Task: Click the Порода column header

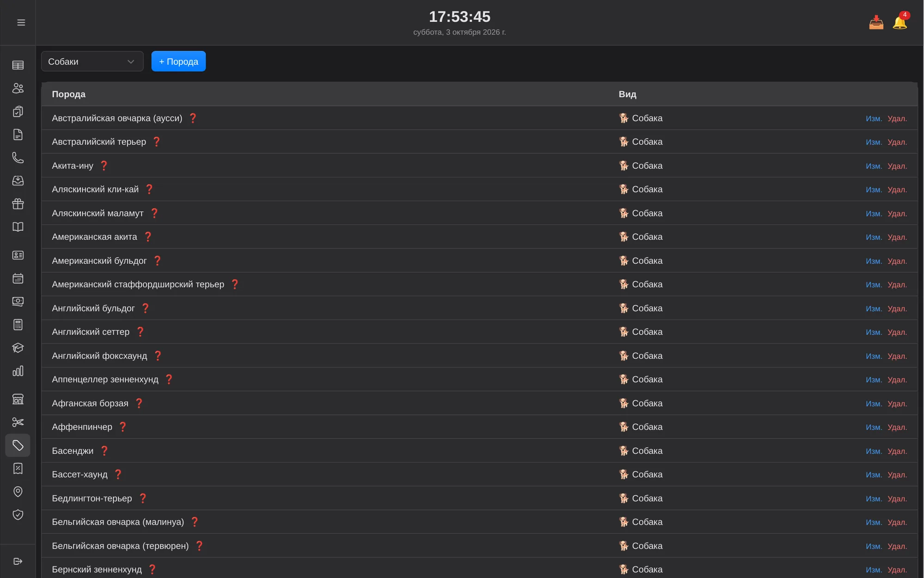Action: [x=68, y=94]
